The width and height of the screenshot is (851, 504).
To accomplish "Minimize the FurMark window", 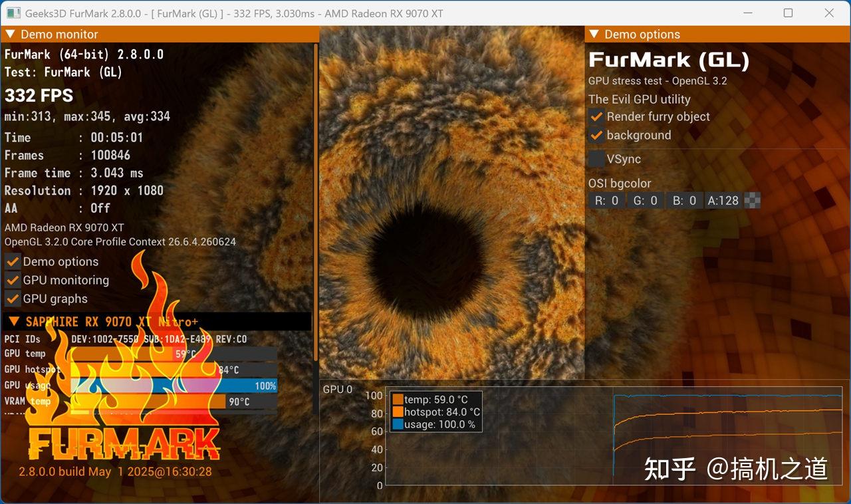I will (x=747, y=13).
